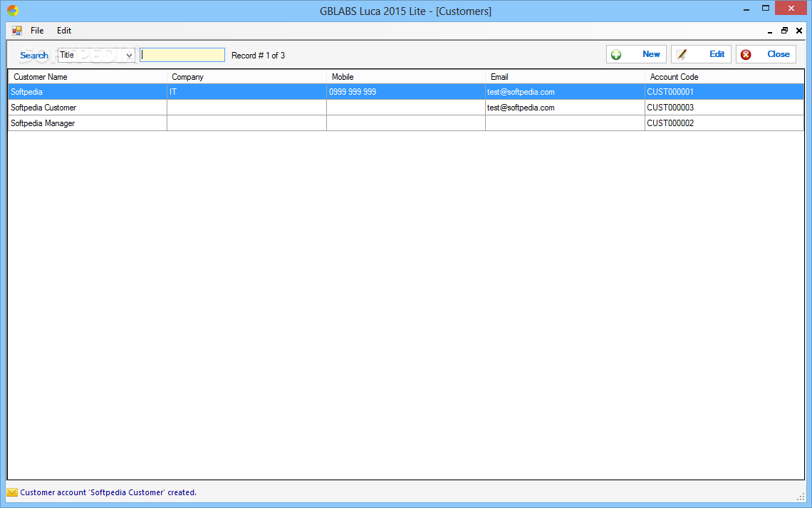Restore the inner Customers child window
812x508 pixels.
[784, 31]
